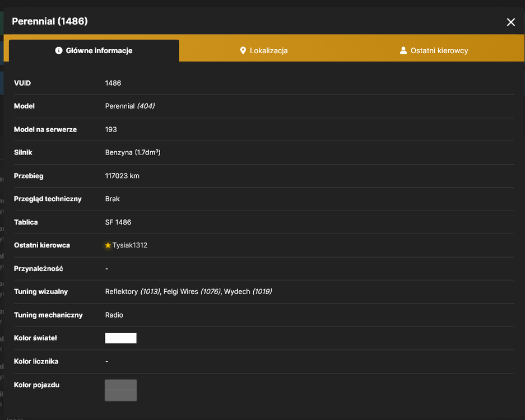Click the Tablica label
525x420 pixels.
(x=26, y=222)
